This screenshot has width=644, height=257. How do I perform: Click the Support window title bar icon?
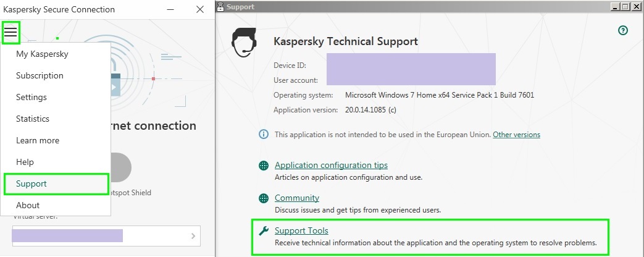220,7
